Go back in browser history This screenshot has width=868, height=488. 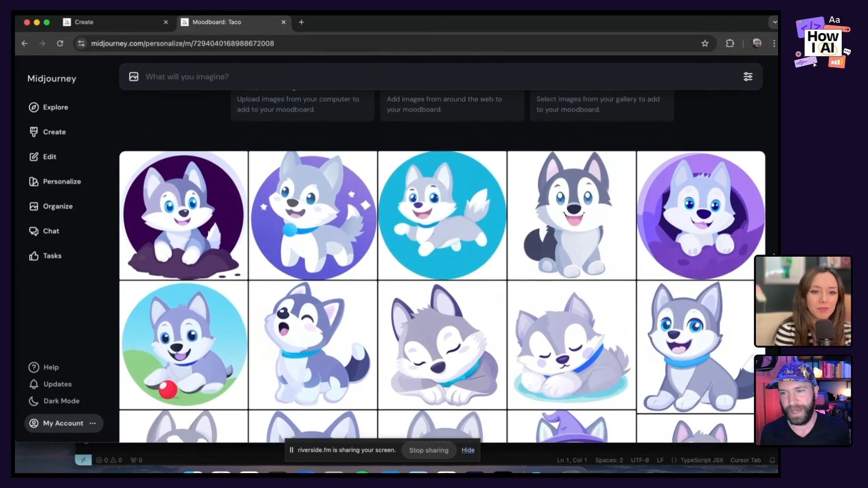[x=24, y=43]
